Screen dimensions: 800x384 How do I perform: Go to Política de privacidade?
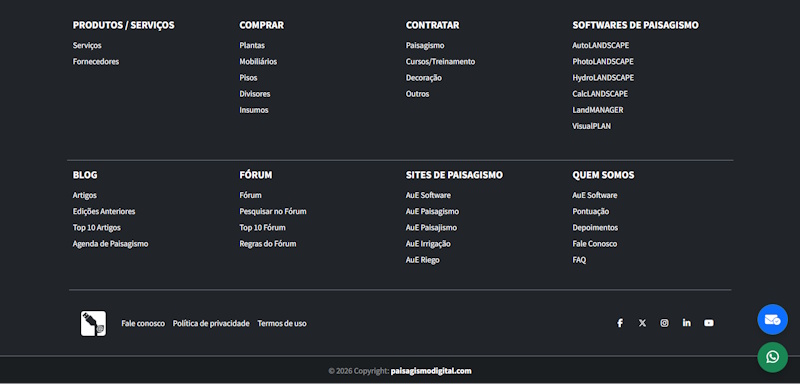[x=211, y=323]
